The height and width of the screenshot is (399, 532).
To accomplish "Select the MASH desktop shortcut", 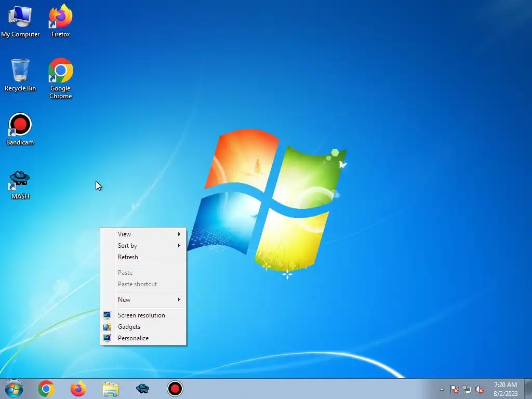I will [20, 185].
